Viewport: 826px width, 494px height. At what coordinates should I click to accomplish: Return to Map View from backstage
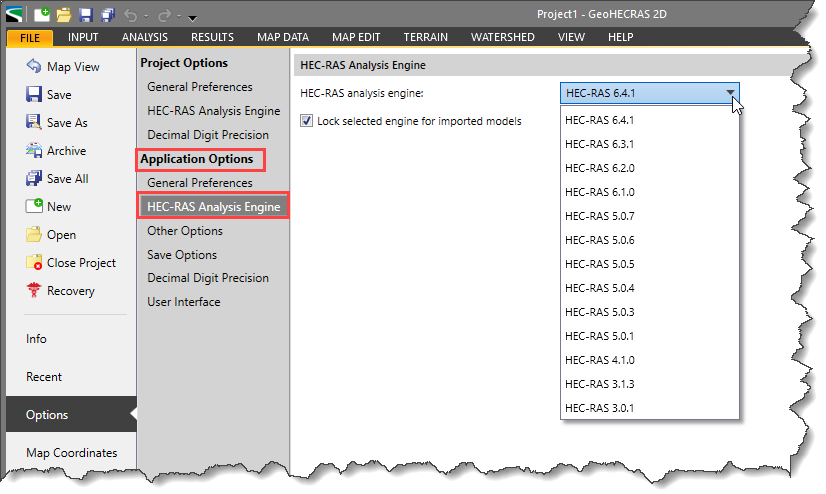(x=73, y=67)
